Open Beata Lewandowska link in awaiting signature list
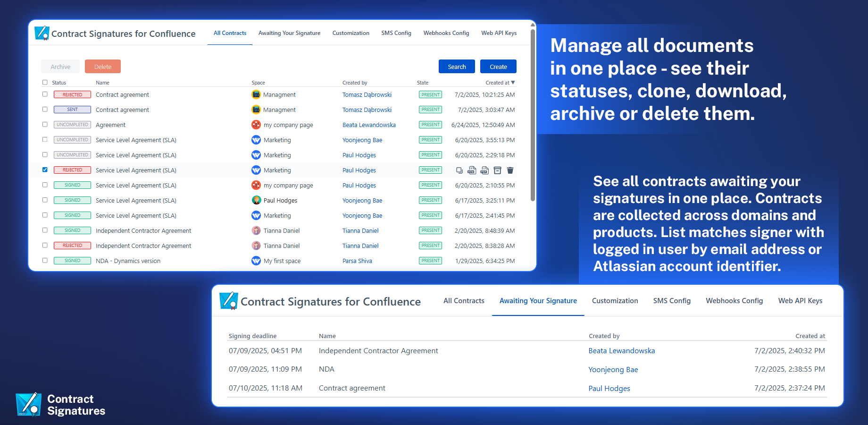The height and width of the screenshot is (425, 868). click(621, 351)
